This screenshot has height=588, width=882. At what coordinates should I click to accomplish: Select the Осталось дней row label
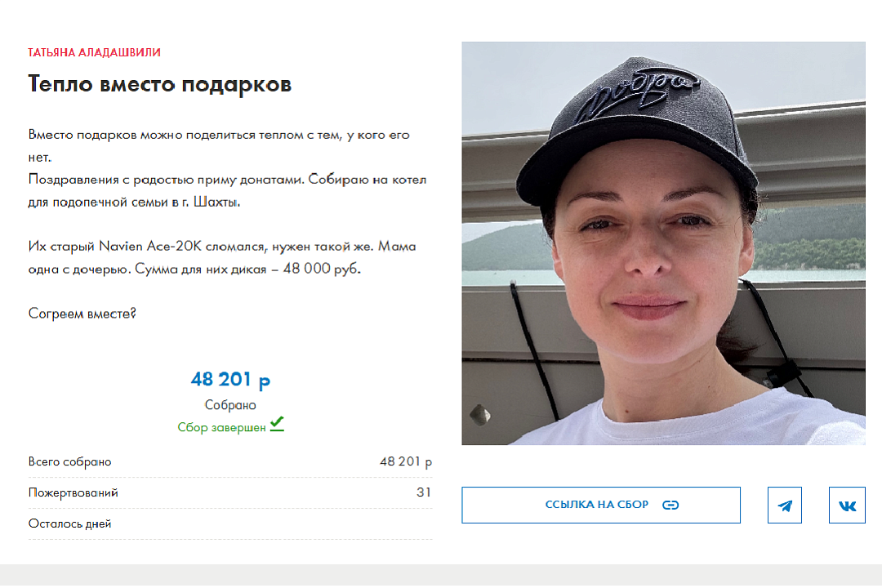tap(69, 523)
